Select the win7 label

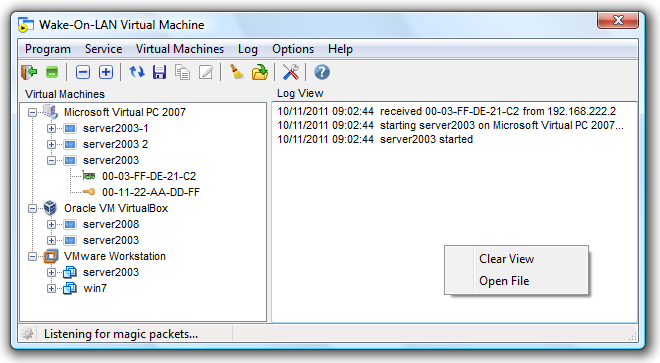(x=95, y=288)
